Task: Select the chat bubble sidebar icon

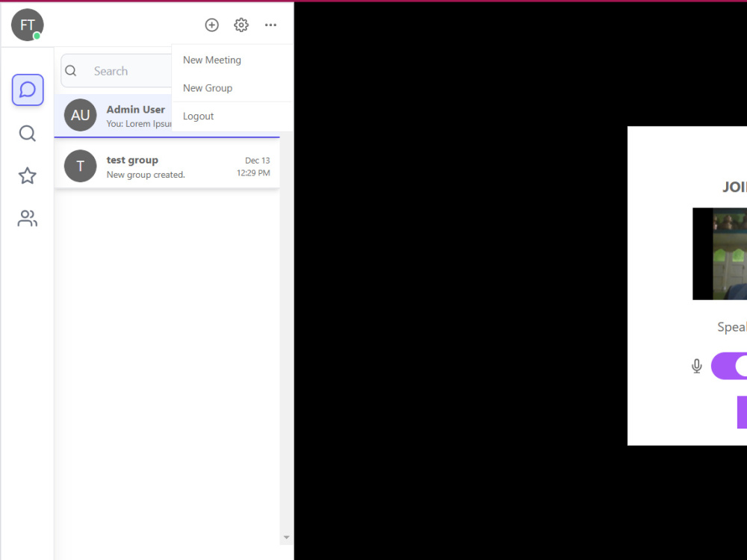Action: 28,90
